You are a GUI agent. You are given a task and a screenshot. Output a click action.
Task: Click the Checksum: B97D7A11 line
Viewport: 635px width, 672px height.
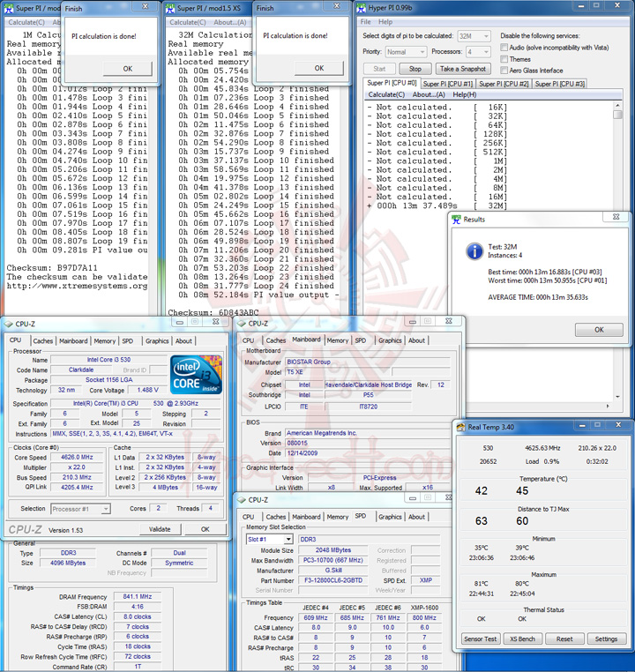coord(52,268)
